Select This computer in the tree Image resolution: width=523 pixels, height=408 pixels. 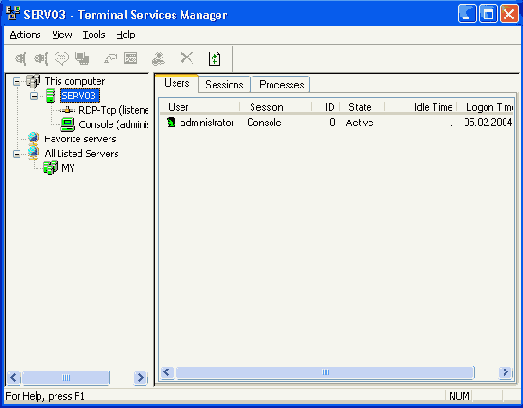(75, 81)
